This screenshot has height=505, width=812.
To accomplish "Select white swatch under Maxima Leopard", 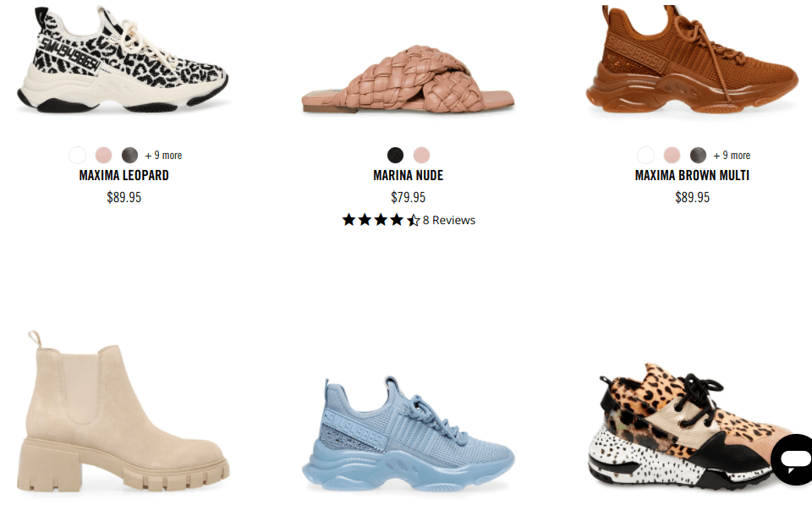I will click(x=77, y=155).
